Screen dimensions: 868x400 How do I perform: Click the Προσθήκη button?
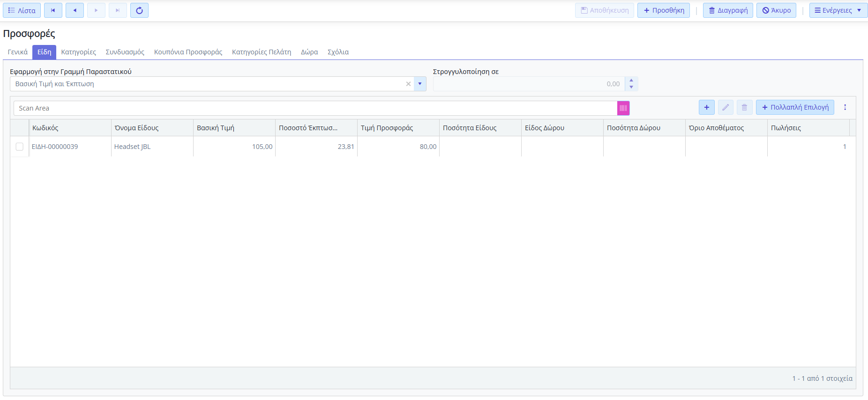click(x=663, y=10)
